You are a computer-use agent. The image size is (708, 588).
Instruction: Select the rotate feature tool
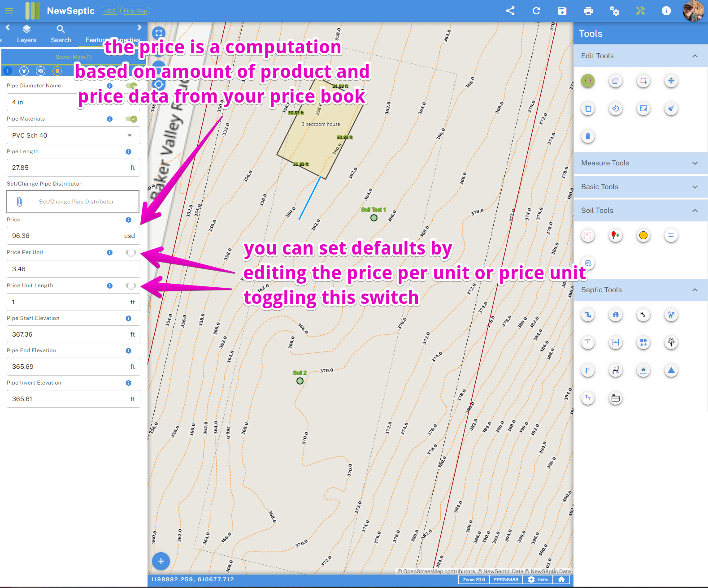615,109
